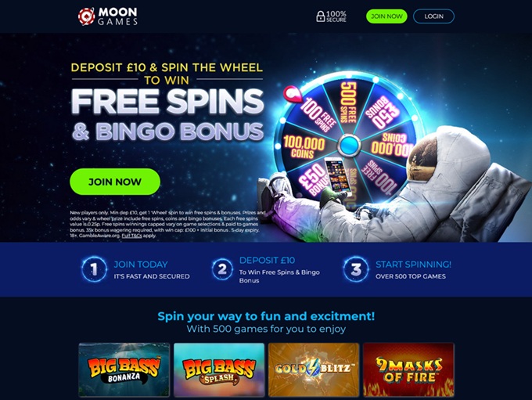Screen dimensions: 532x400
Task: Open the Login button
Action: tap(433, 16)
